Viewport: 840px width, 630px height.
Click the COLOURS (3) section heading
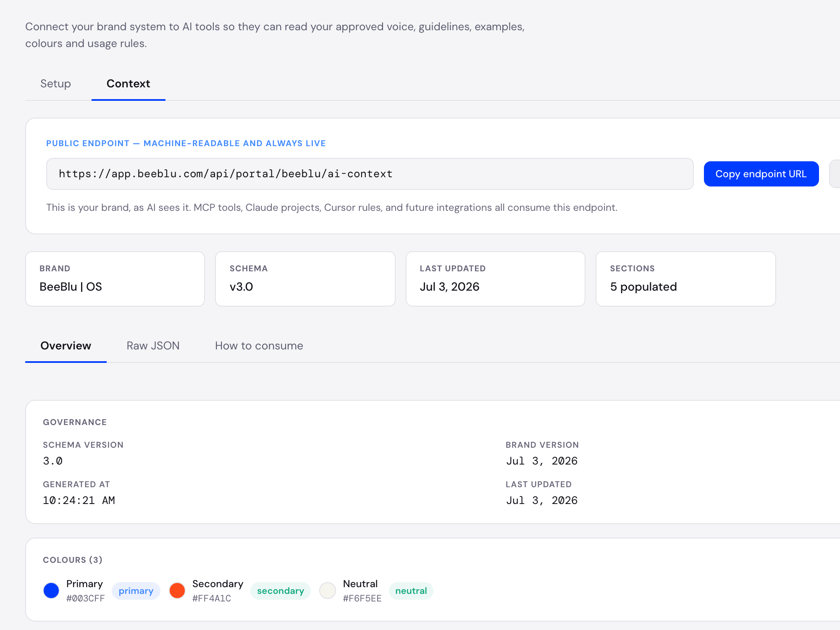tap(73, 560)
